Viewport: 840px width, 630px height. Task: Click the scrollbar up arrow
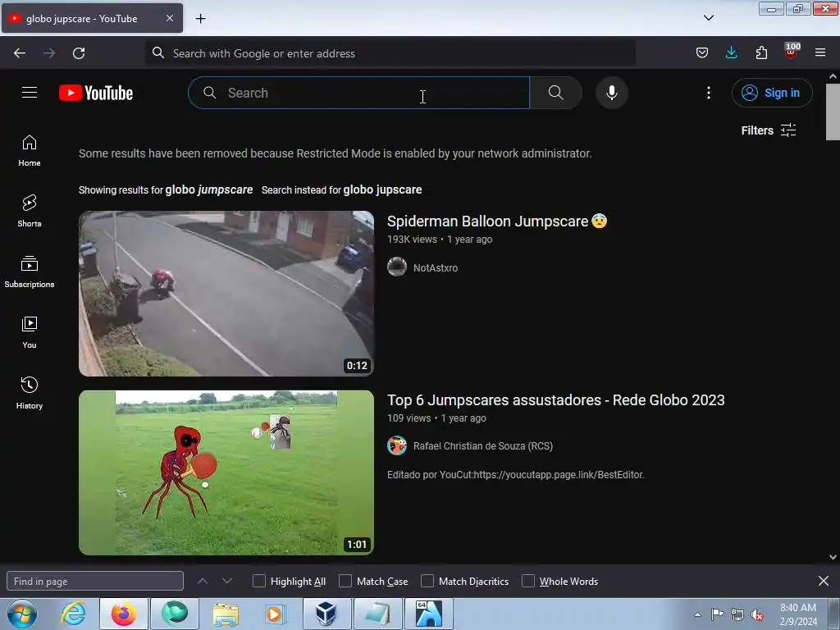(833, 76)
